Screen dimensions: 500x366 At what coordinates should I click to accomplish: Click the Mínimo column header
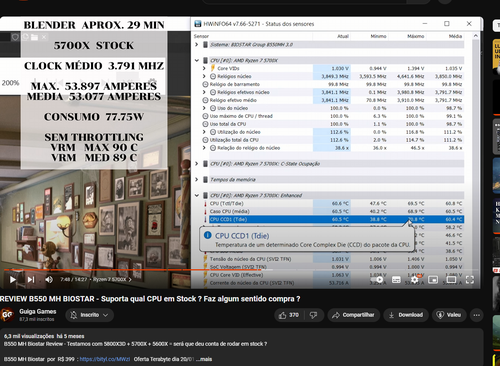378,36
